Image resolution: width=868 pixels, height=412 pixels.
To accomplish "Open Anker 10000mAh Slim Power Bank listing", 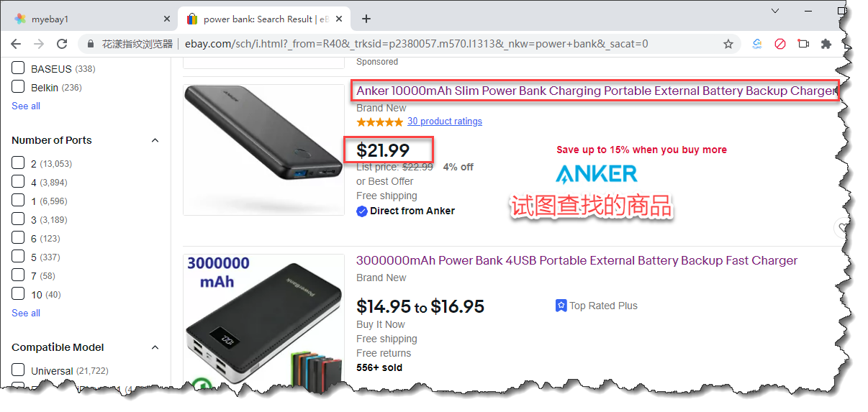I will pyautogui.click(x=597, y=91).
